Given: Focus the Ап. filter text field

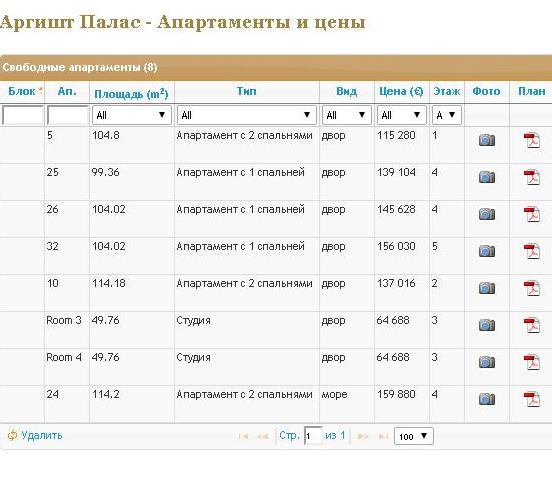Looking at the screenshot, I should (x=67, y=115).
